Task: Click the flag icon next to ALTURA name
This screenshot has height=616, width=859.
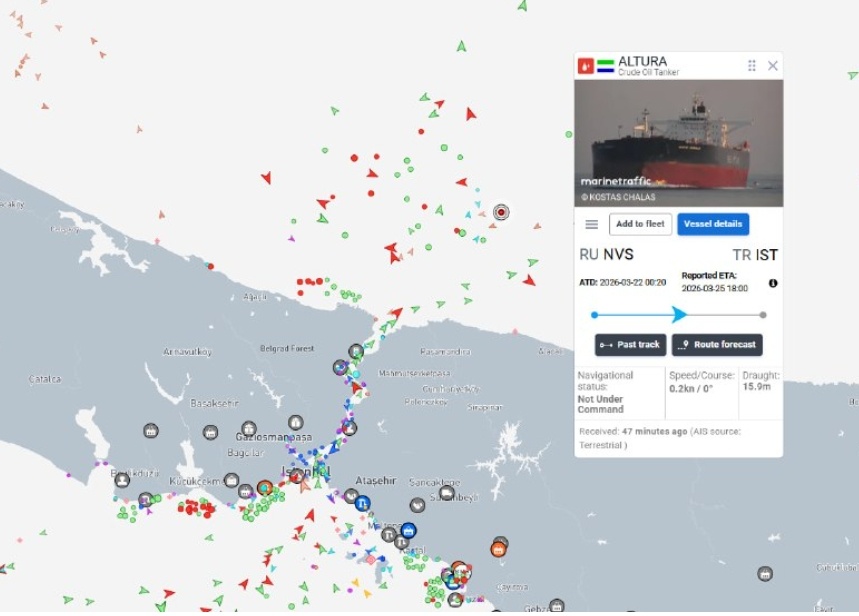Action: coord(606,66)
